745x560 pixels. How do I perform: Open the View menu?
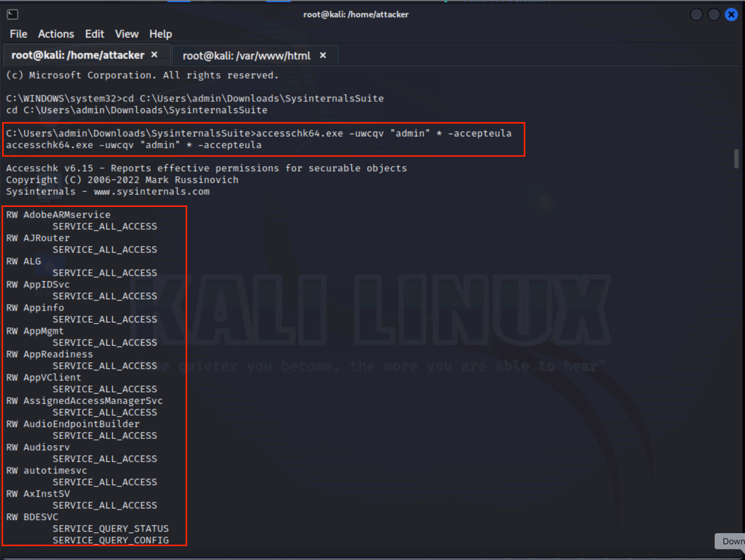point(127,34)
